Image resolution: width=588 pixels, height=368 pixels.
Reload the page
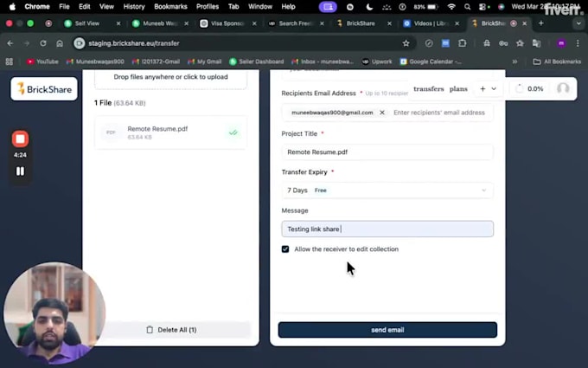tap(43, 43)
